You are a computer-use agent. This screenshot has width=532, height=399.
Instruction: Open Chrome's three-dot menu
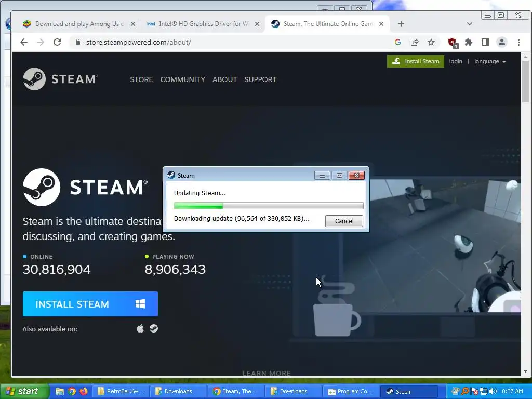(518, 42)
